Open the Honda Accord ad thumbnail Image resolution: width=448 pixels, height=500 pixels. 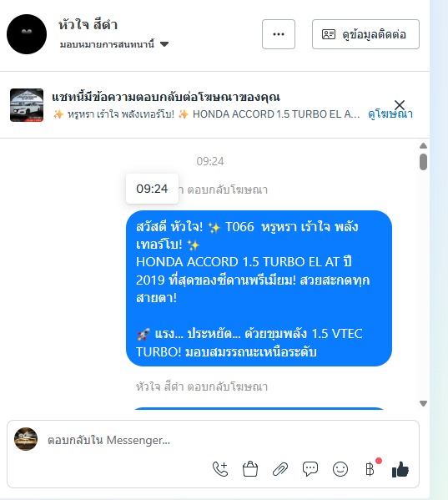[27, 105]
